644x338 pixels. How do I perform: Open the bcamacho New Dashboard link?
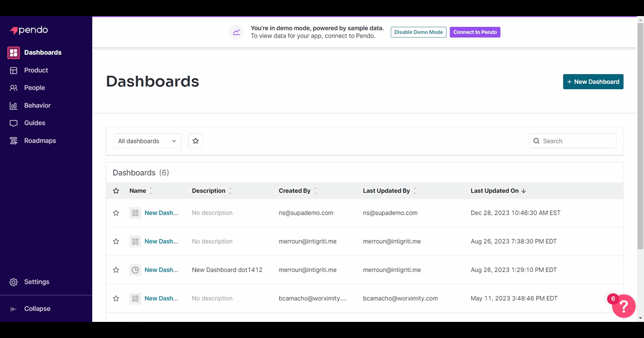pyautogui.click(x=161, y=298)
